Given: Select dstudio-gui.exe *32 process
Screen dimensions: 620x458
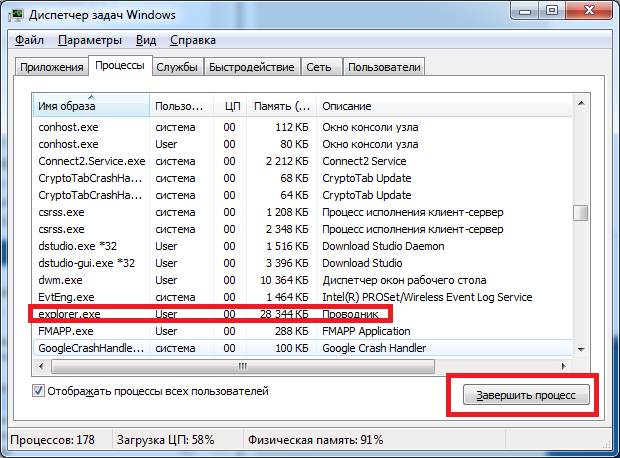Looking at the screenshot, I should (x=303, y=263).
